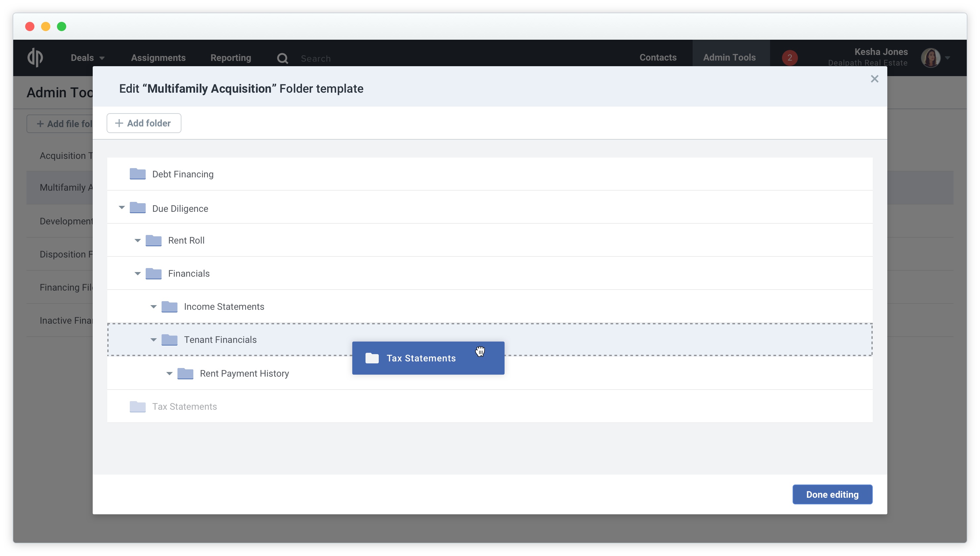Click the Debt Financing folder icon
This screenshot has width=980, height=556.
tap(137, 174)
